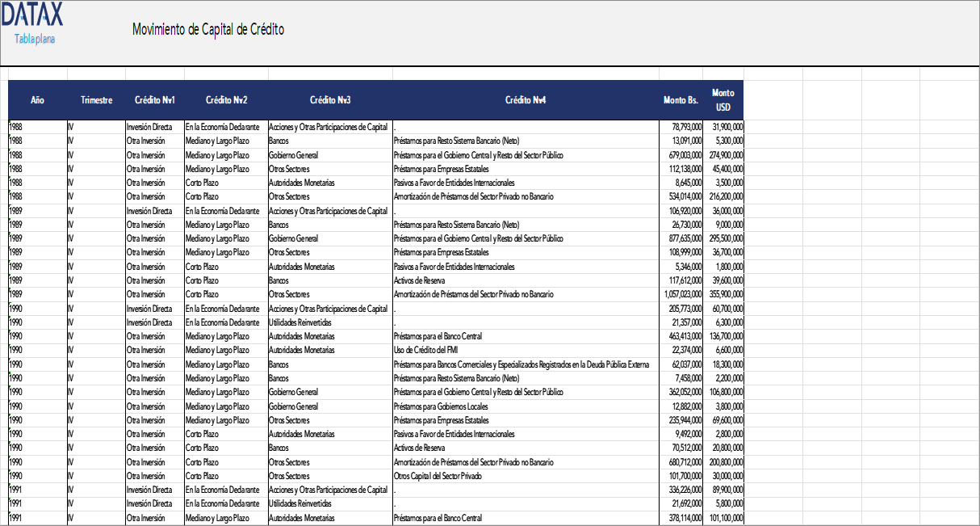
Task: Select the 36,700,000 USD amount
Action: [x=723, y=253]
